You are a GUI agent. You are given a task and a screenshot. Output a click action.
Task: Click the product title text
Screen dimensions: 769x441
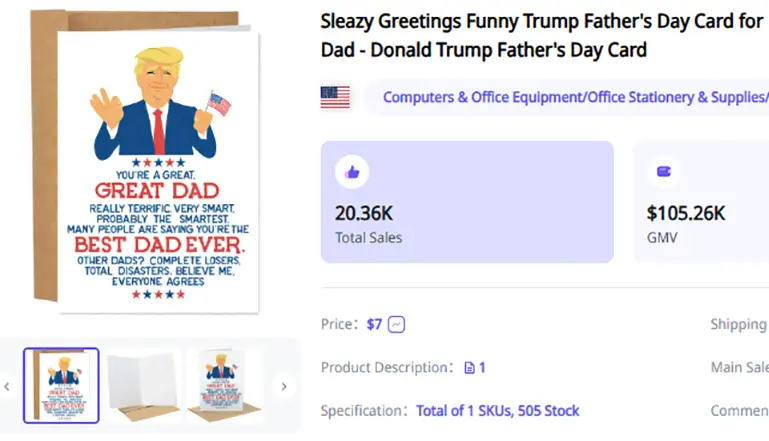540,35
